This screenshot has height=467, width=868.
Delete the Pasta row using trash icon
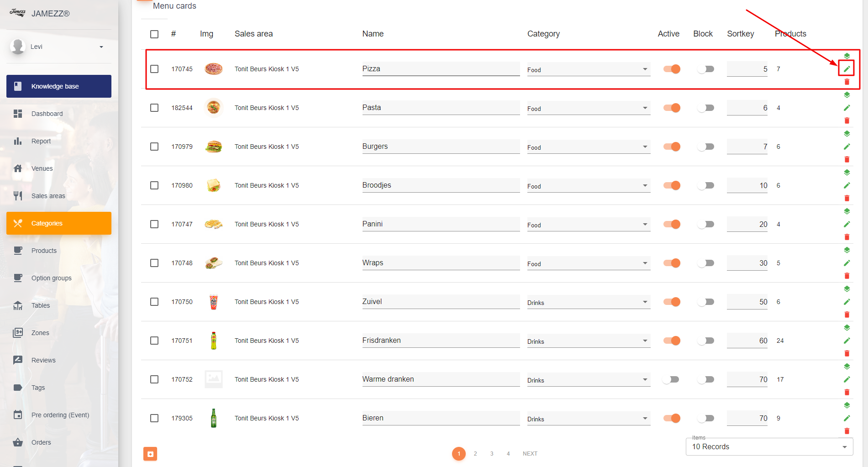[847, 121]
